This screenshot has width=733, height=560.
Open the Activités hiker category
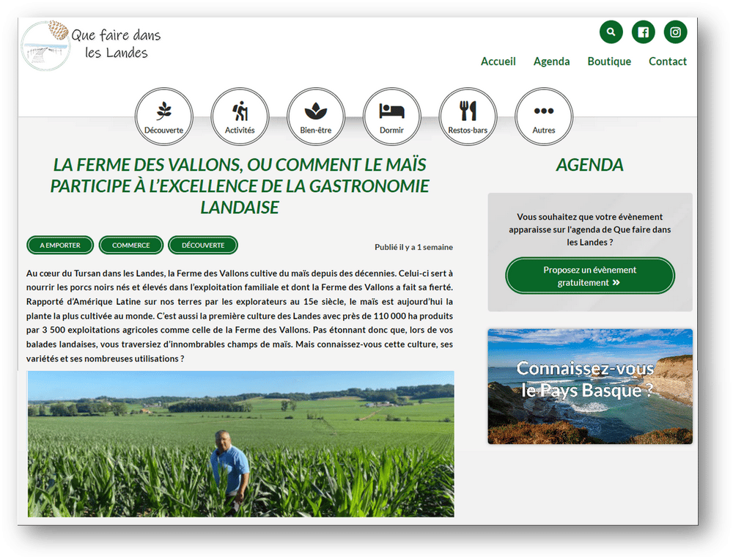tap(240, 117)
